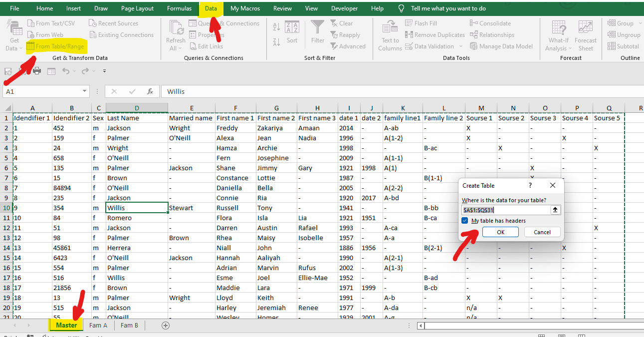Screen dimensions: 644x337
Task: Click OK in Create Table dialog
Action: 500,232
